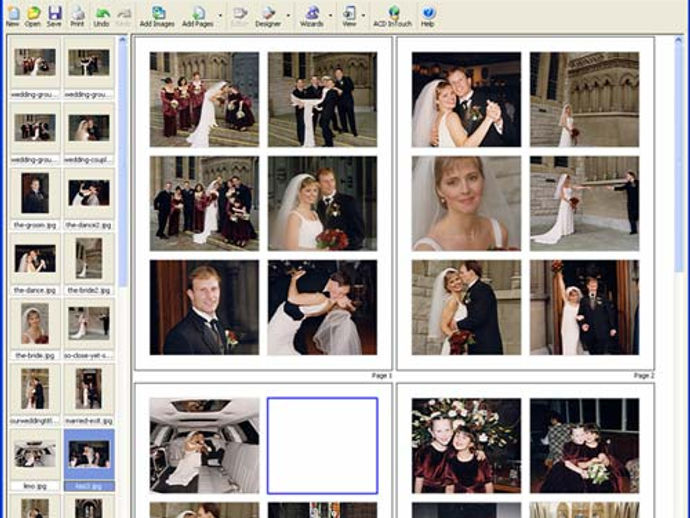
Task: Select the-groom.jpg thumbnail in image panel
Action: coord(35,193)
